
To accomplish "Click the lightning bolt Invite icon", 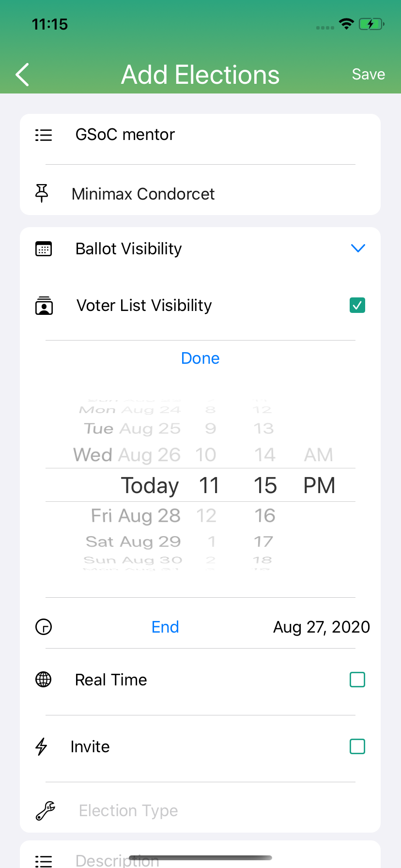I will point(42,746).
